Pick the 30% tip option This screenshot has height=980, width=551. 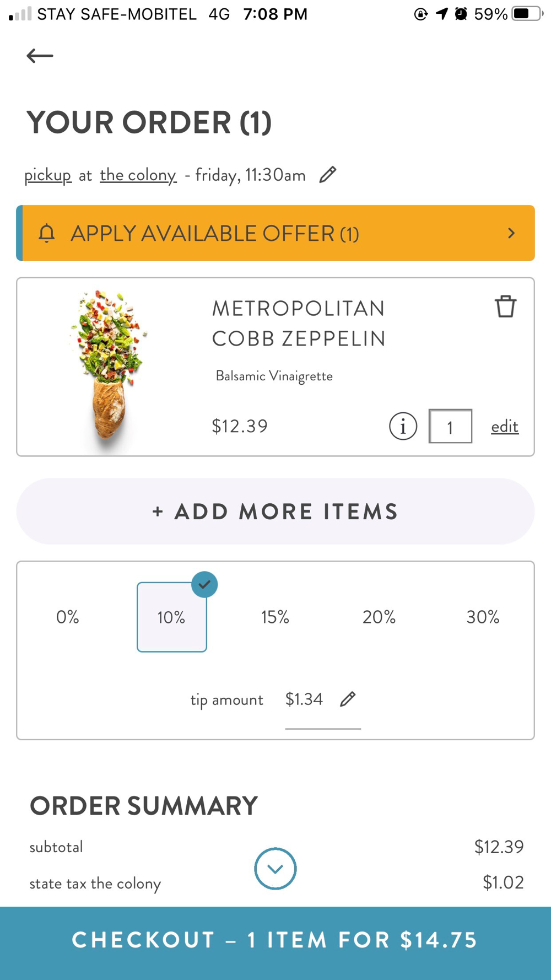483,617
